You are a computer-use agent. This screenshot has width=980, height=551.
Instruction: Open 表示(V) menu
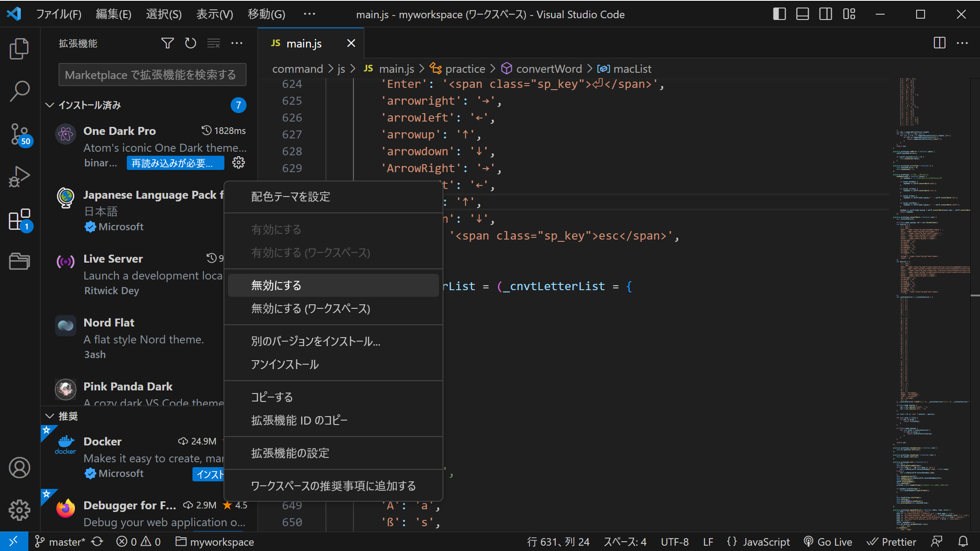pos(214,14)
